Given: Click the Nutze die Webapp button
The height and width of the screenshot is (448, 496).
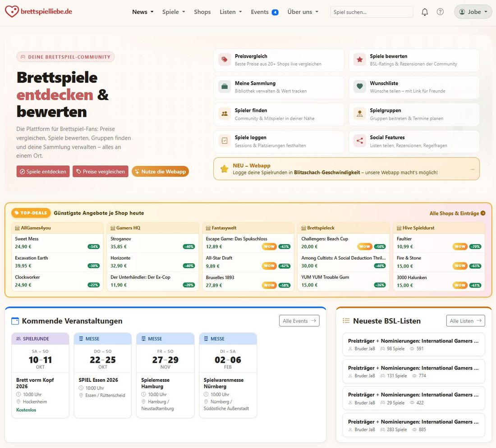Looking at the screenshot, I should 160,171.
